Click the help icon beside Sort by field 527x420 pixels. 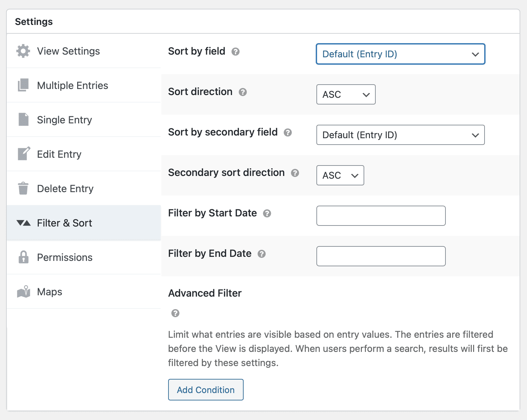[236, 52]
